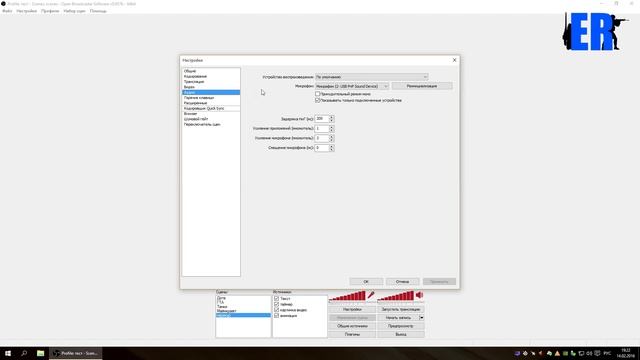Close the Настройки dialog with the X
The image size is (640, 360).
tap(454, 60)
